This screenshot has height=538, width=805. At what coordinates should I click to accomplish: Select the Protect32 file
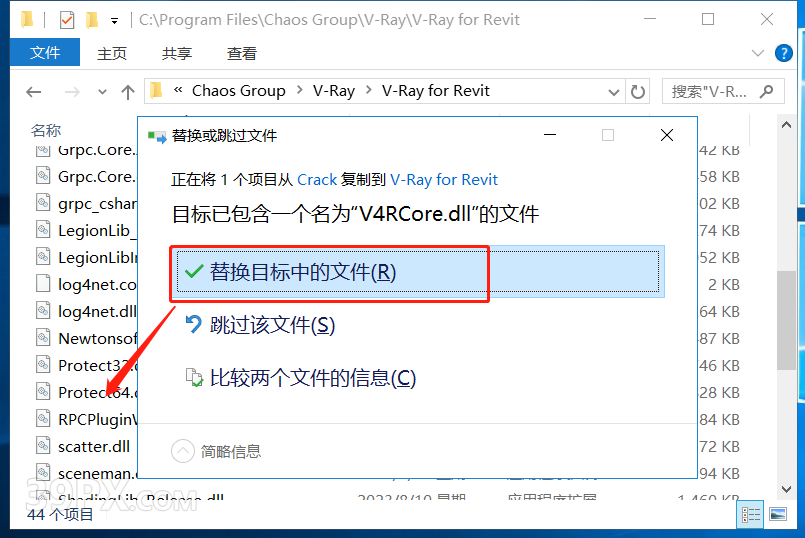(98, 365)
